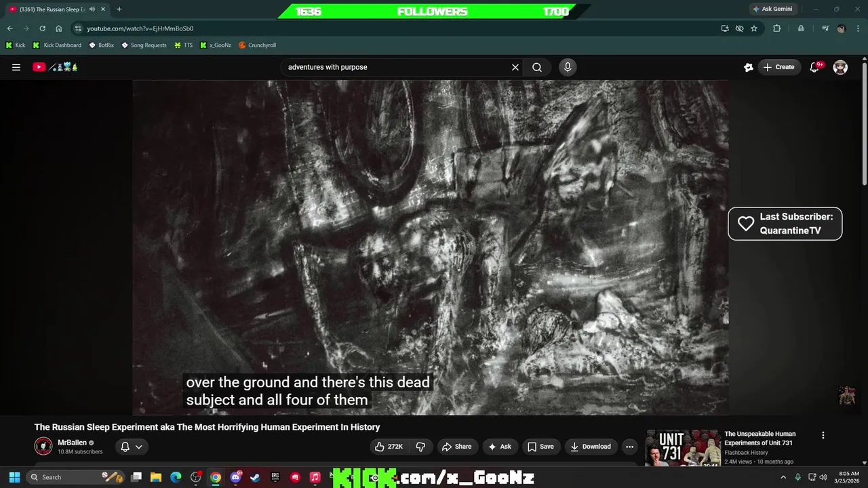
Task: Open the TTS bookmark
Action: point(183,45)
